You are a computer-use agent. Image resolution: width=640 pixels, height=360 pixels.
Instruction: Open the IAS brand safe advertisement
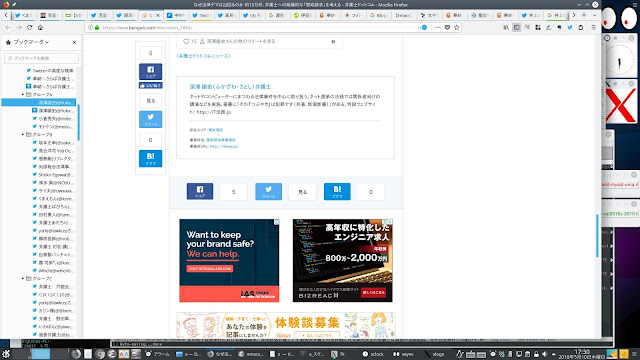tap(229, 260)
